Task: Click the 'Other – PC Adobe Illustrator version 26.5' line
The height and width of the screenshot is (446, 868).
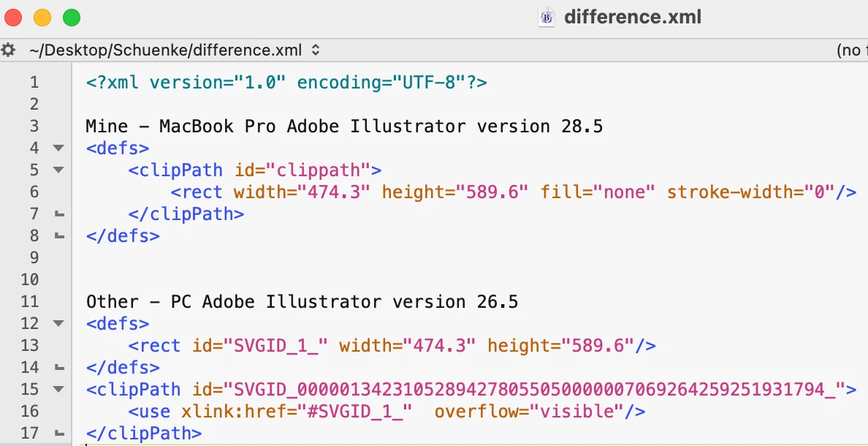Action: pos(302,302)
